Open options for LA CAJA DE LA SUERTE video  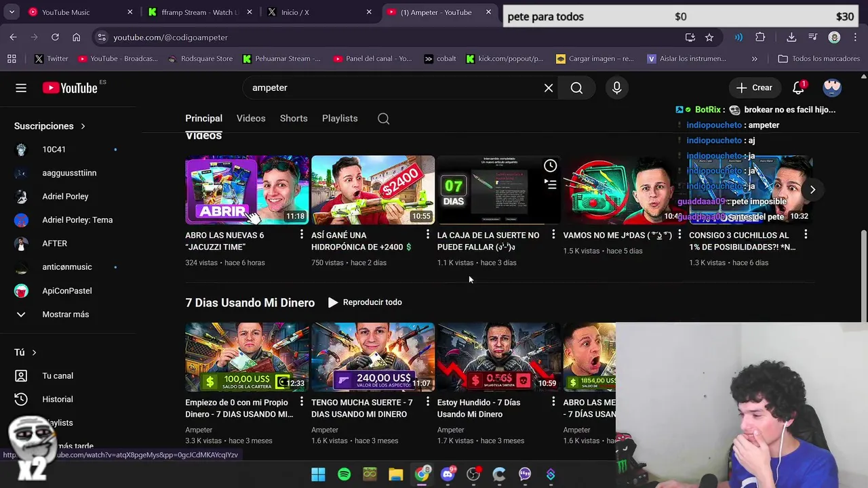pos(553,235)
